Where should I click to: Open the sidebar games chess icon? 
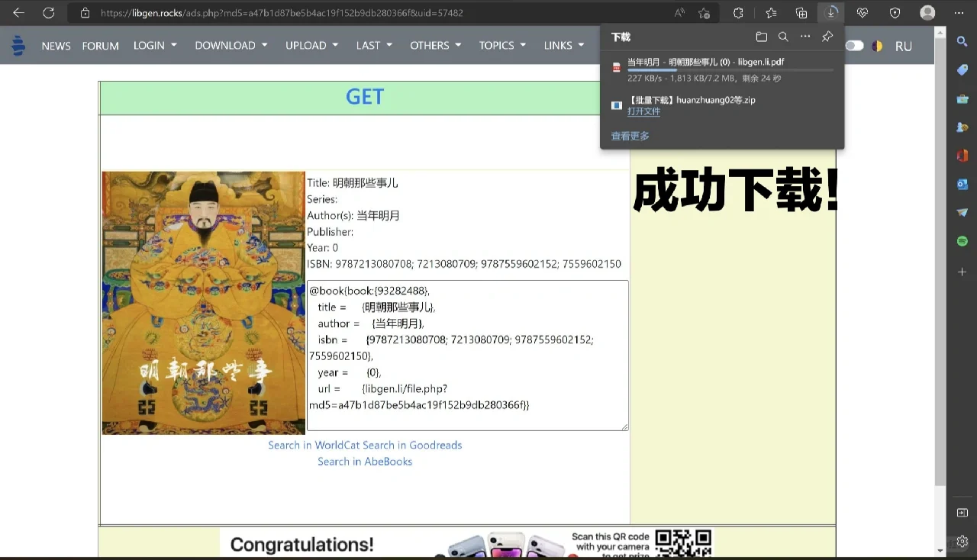962,127
